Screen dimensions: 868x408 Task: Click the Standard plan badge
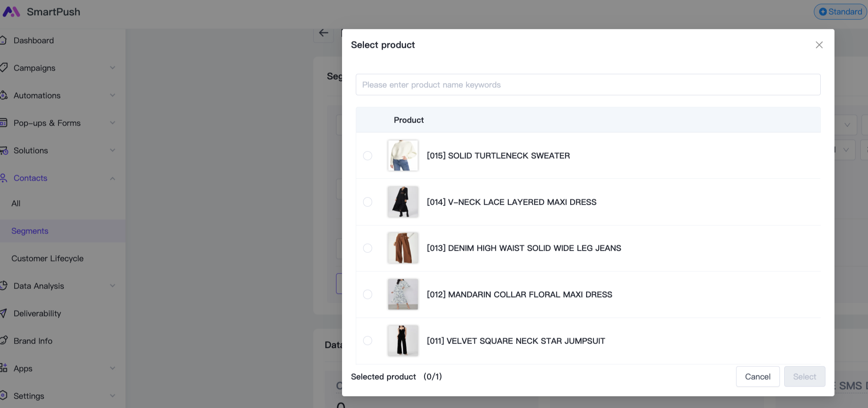pos(840,12)
